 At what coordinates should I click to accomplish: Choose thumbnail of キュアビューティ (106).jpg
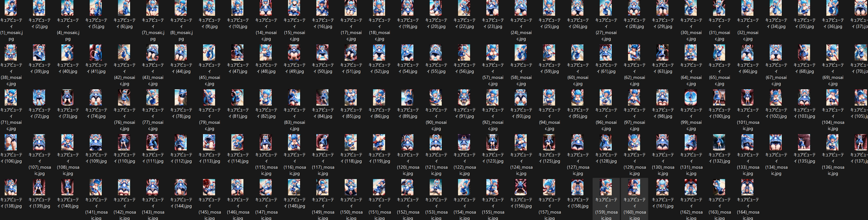point(11,142)
